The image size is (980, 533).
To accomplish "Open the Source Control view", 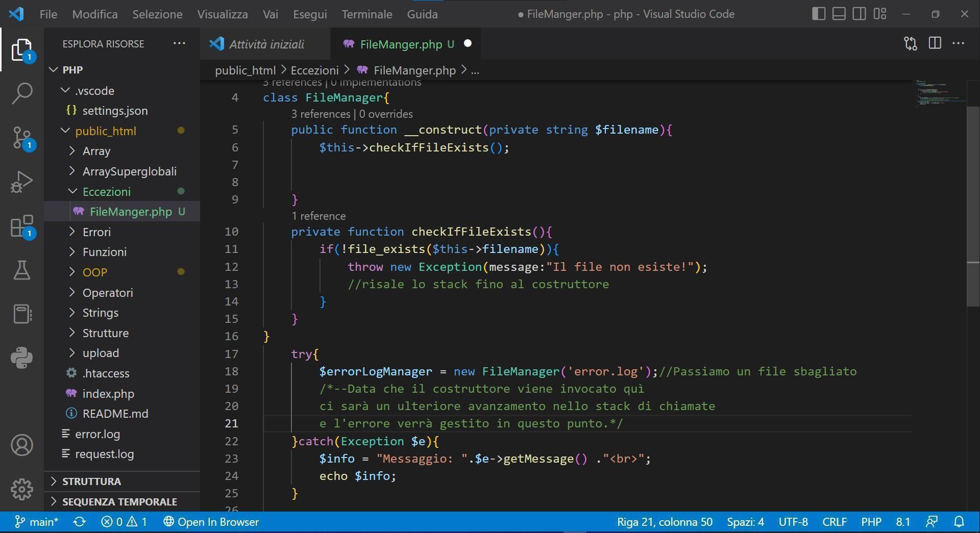I will [22, 138].
